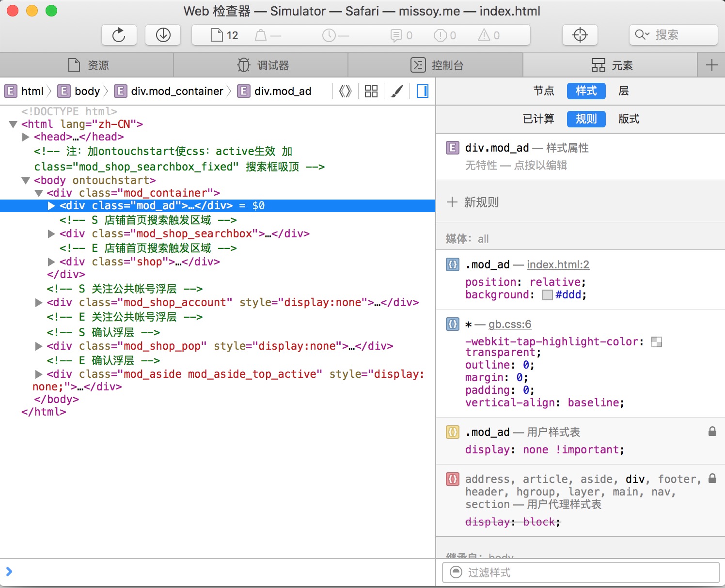
Task: Show the Visual styles view
Action: 629,119
